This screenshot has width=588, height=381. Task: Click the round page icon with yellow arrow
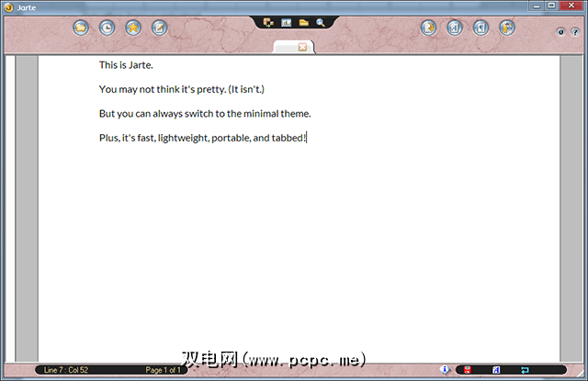[428, 28]
